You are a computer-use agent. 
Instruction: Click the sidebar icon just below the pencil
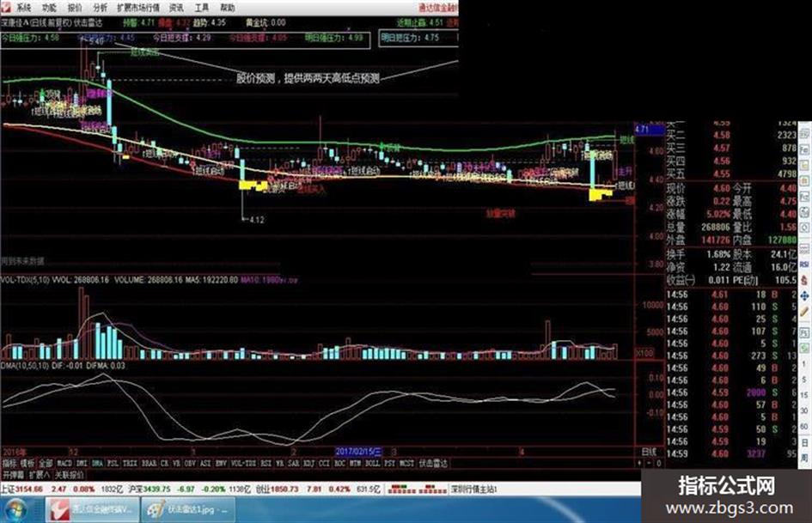tap(804, 332)
